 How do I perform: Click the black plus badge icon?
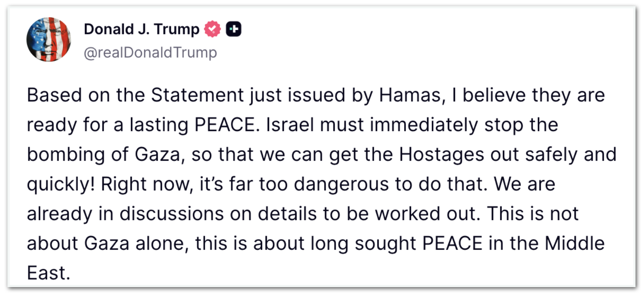click(x=233, y=29)
